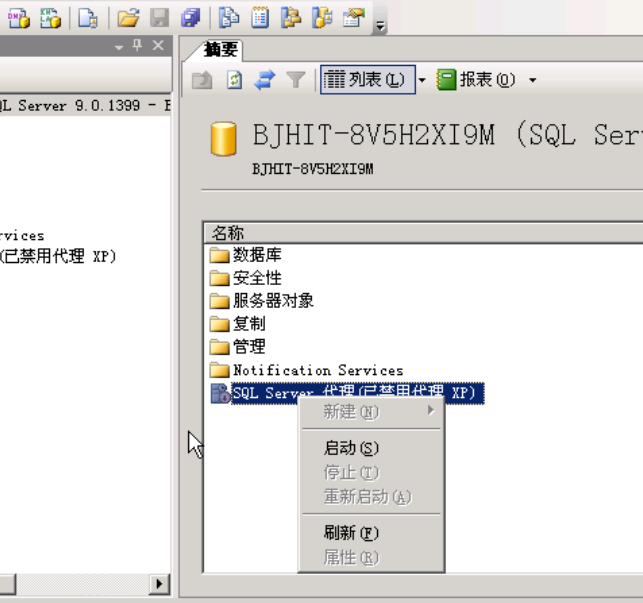
Task: Select the Notification Services folder
Action: tap(318, 370)
